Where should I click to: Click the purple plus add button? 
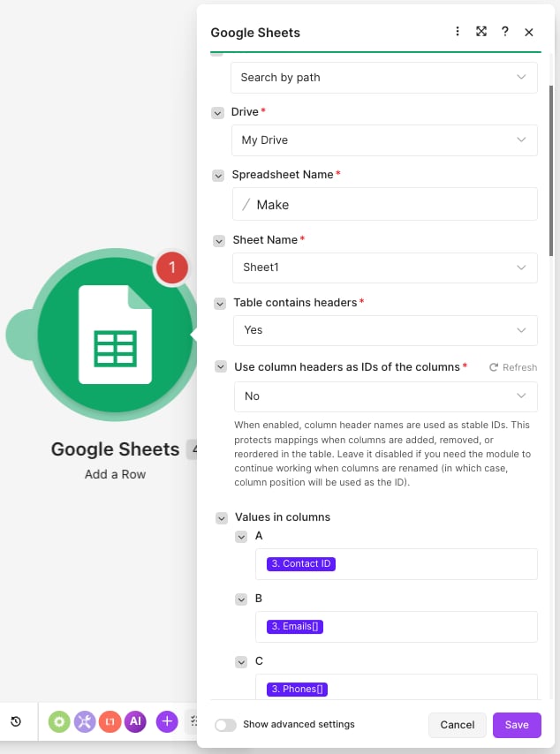[x=167, y=721]
